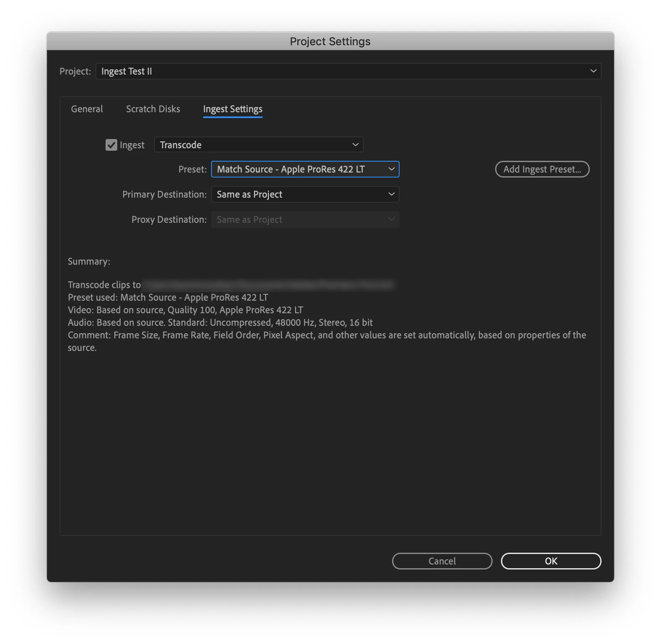
Task: Click the 'Comment: Frame Size' summary line
Action: 327,341
